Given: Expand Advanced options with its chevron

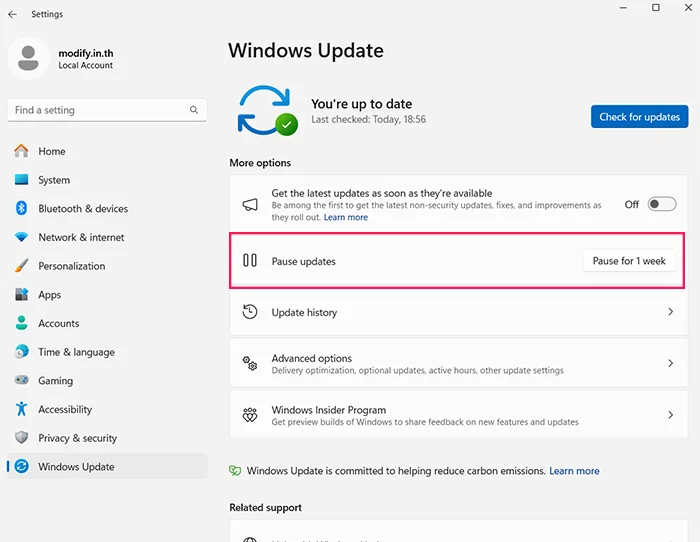Looking at the screenshot, I should [x=670, y=363].
